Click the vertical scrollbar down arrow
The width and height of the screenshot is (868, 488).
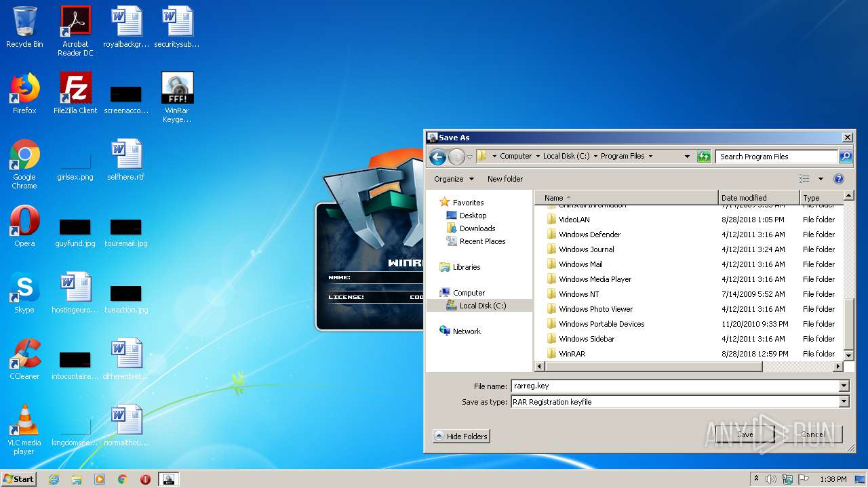(x=848, y=355)
